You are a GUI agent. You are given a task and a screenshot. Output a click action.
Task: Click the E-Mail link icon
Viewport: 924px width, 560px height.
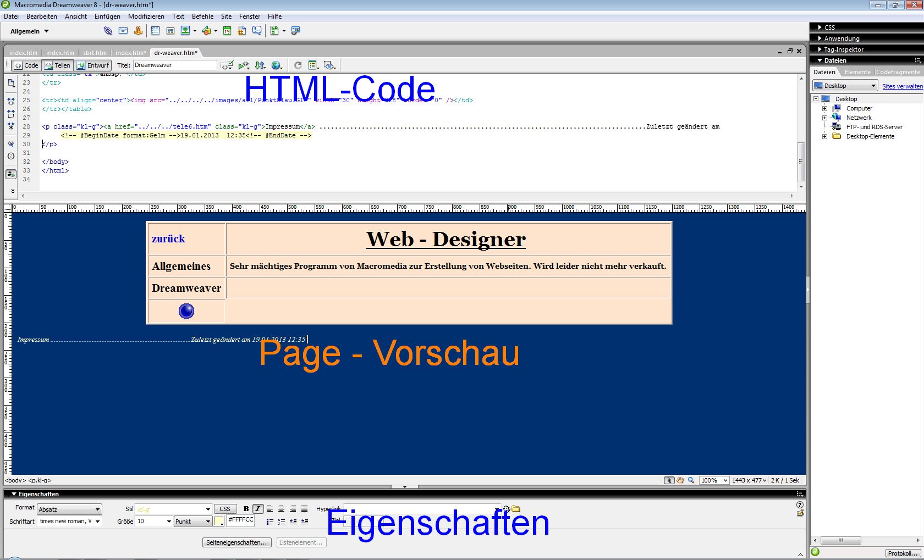pos(123,31)
